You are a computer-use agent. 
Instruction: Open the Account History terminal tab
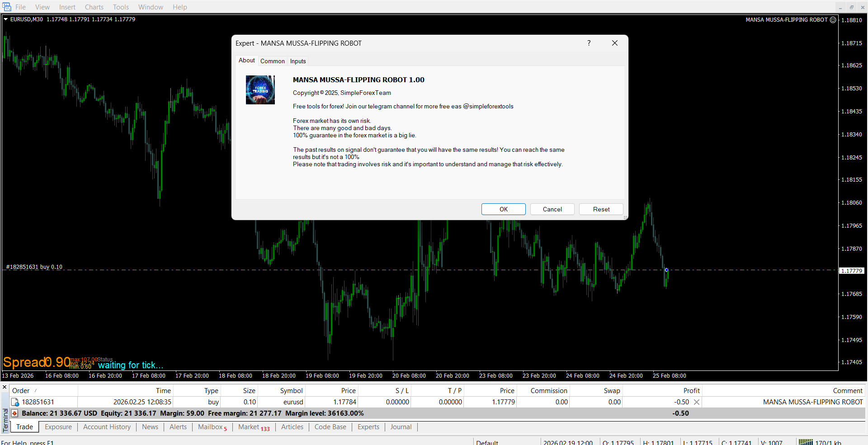coord(107,427)
